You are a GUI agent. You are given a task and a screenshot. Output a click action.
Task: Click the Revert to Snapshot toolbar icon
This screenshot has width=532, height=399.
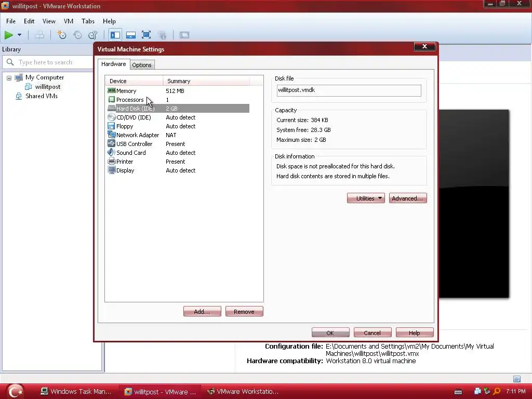77,35
